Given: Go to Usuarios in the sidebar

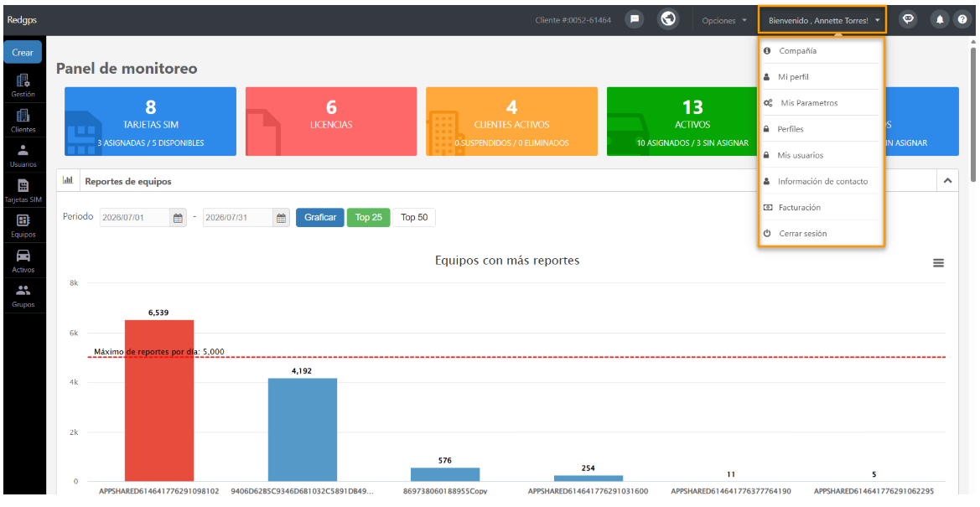Looking at the screenshot, I should coord(23,156).
